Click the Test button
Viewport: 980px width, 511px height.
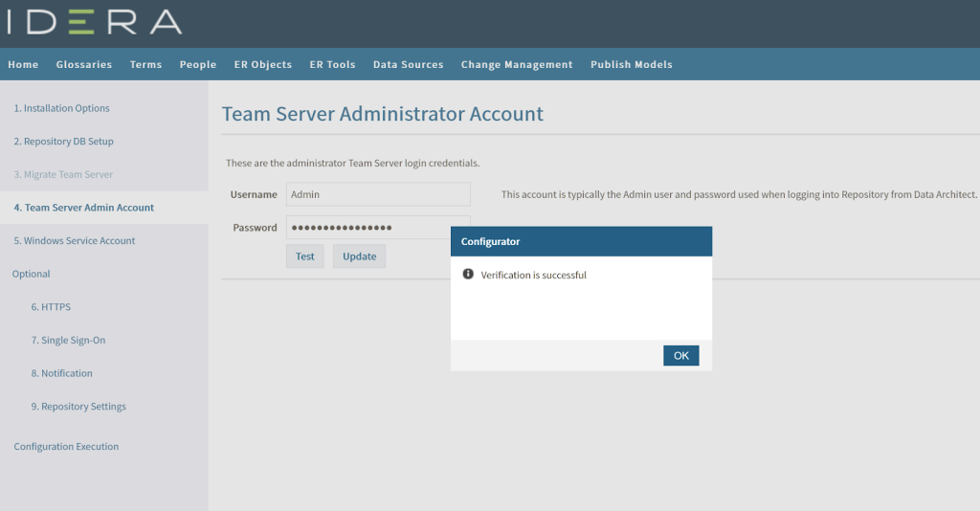pos(305,256)
